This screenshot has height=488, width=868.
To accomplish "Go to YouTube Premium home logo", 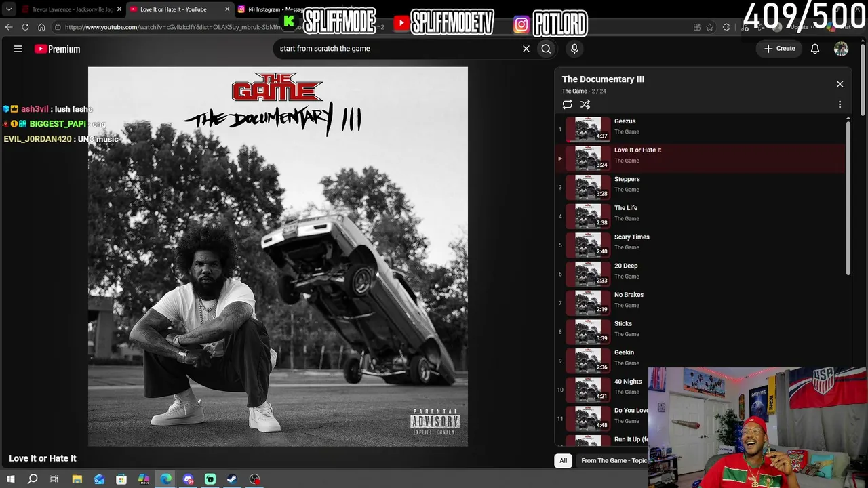I will point(58,49).
